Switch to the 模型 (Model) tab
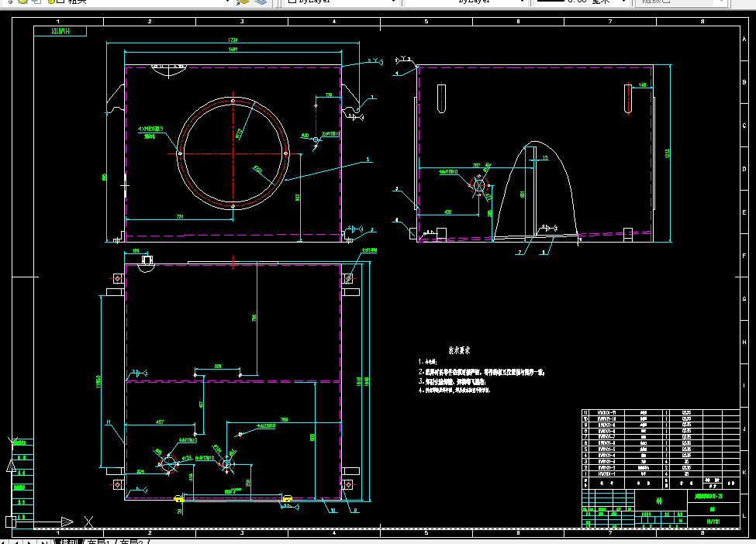Viewport: 756px width, 544px height. 68,541
